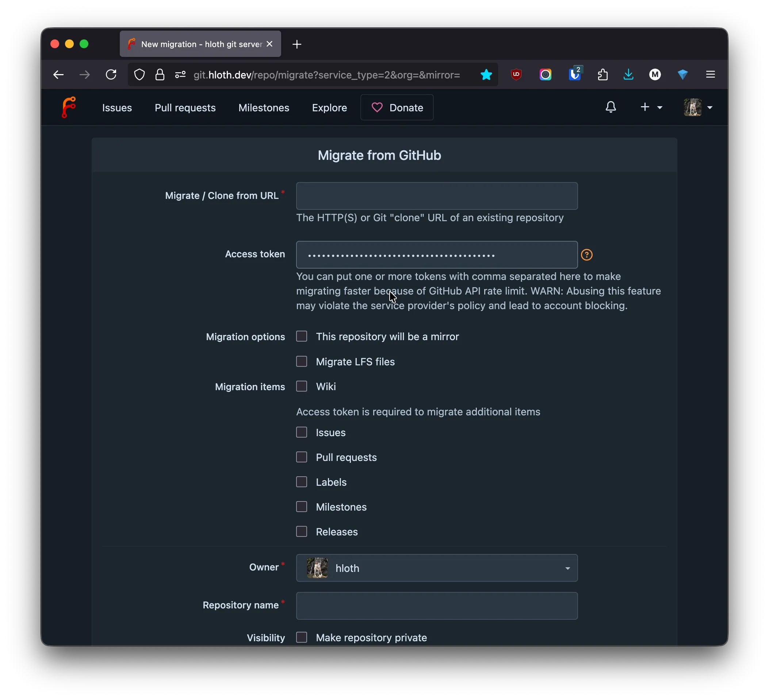
Task: Click "Access token is required to migrate additional items"
Action: [418, 412]
